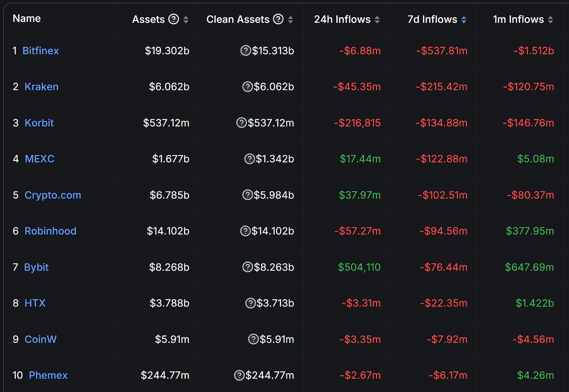569x392 pixels.
Task: Select Bitfinex assets value $19.302b
Action: coord(167,51)
